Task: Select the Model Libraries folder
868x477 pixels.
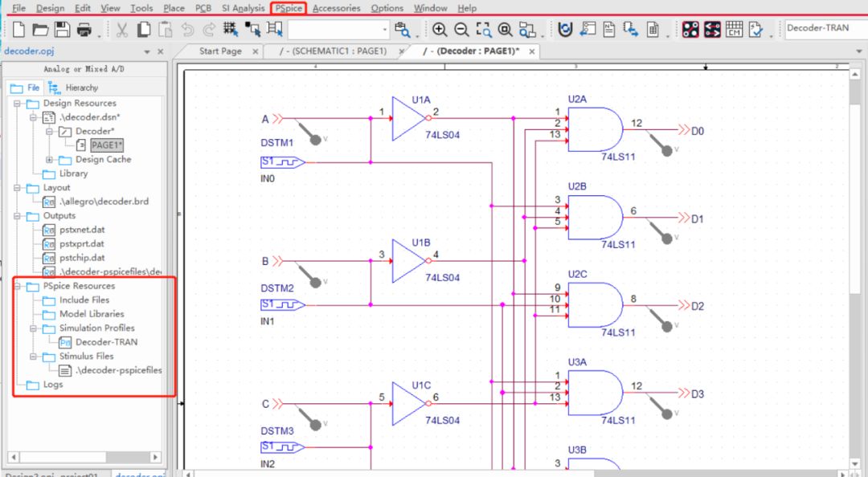Action: (x=92, y=314)
